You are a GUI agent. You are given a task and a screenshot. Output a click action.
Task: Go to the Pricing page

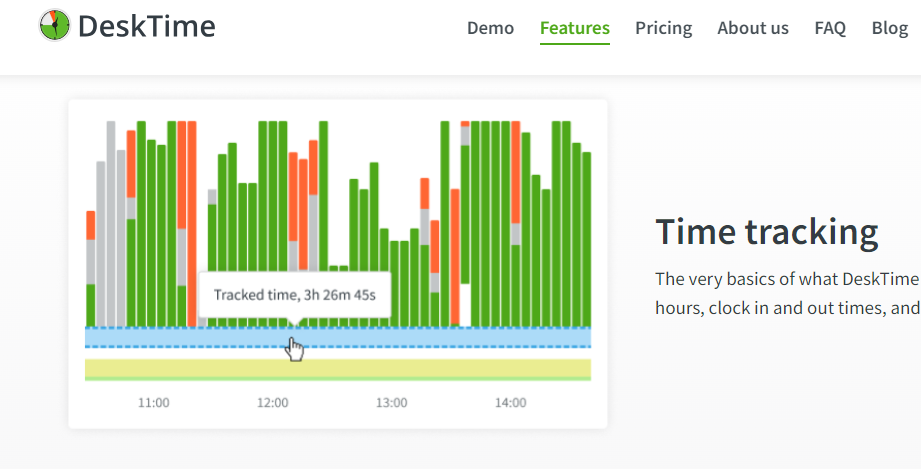(x=664, y=28)
